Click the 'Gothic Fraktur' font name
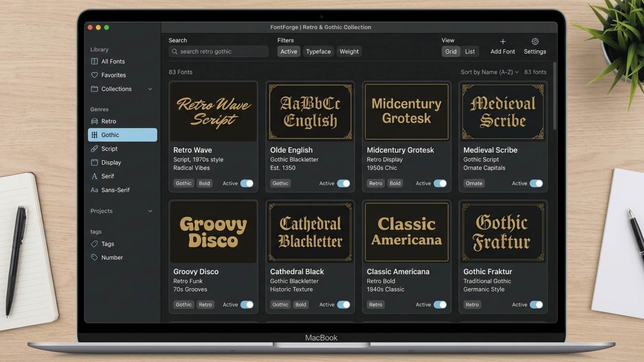 [x=487, y=271]
